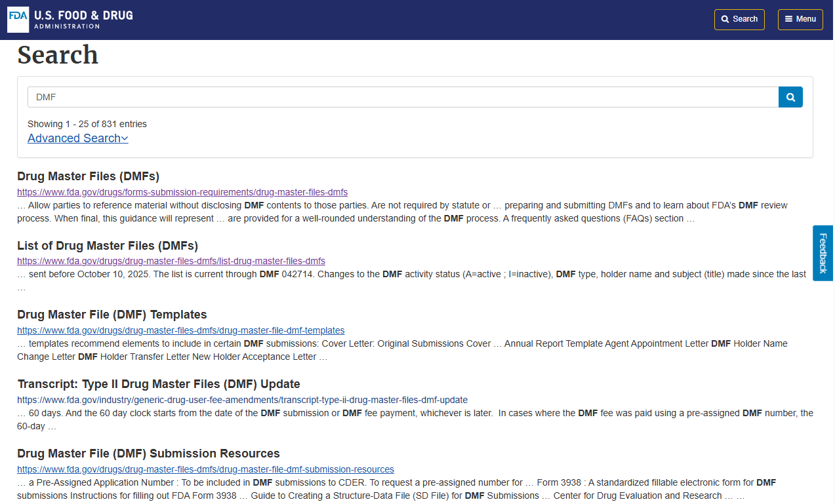Open the header Menu button
Viewport: 835px width, 504px height.
click(800, 19)
